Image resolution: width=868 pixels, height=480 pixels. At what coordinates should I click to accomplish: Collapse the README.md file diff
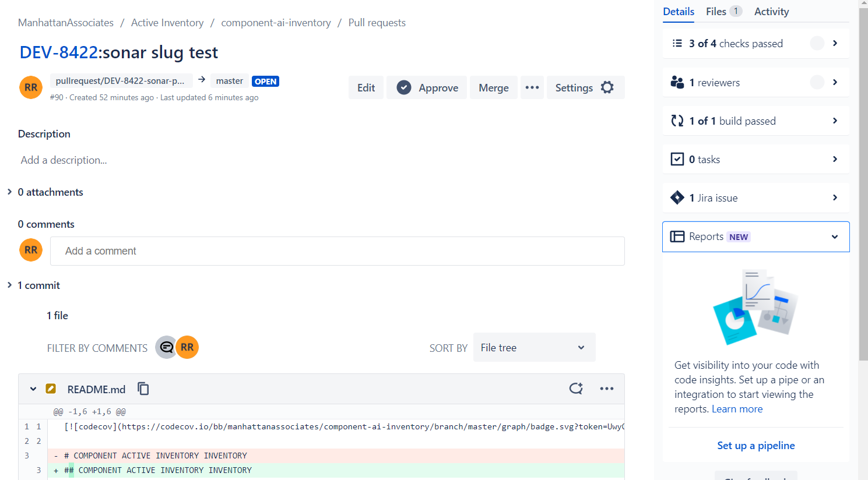coord(33,389)
